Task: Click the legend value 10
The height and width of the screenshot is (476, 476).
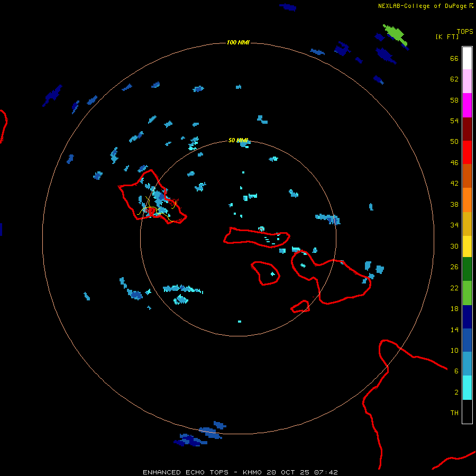Action: [454, 350]
